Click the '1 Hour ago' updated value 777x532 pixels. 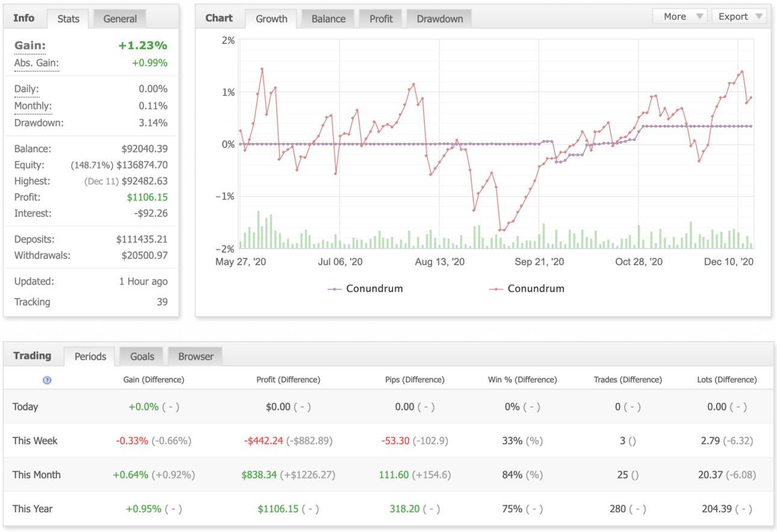[143, 281]
